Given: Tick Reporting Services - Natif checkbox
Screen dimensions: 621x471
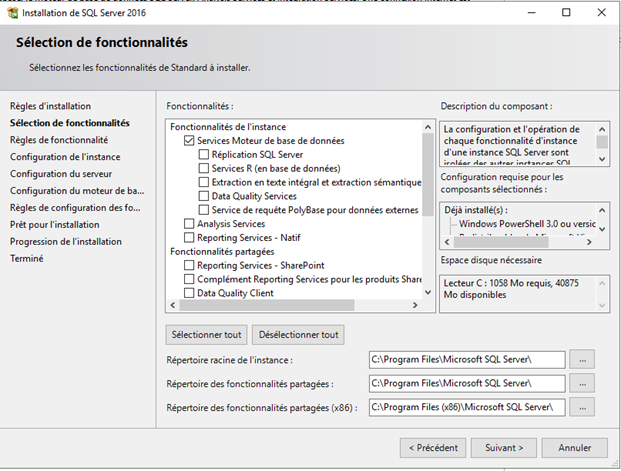Looking at the screenshot, I should (x=189, y=238).
